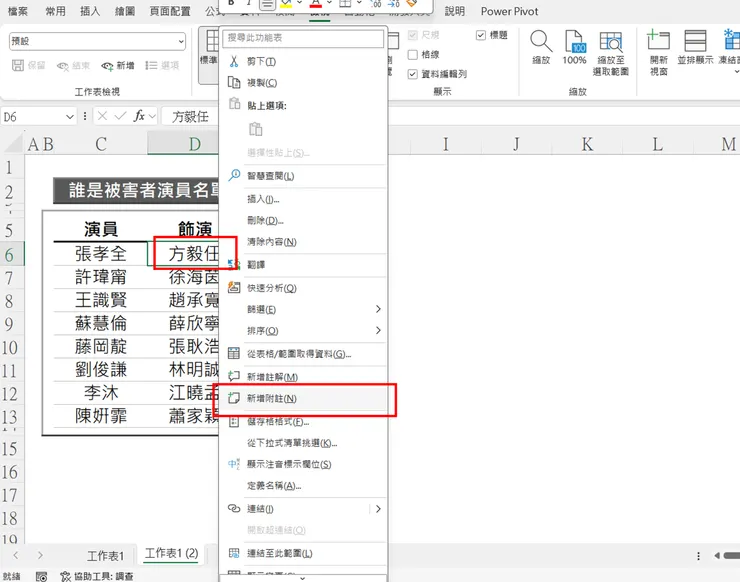Click the 協助工具: 調查 status bar button
Viewport: 740px width, 582px height.
click(x=97, y=576)
